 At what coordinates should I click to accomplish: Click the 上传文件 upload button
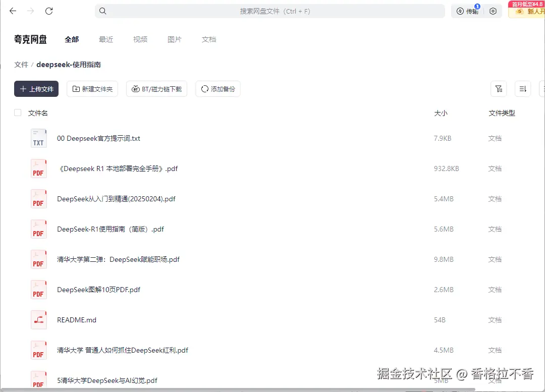(x=36, y=88)
